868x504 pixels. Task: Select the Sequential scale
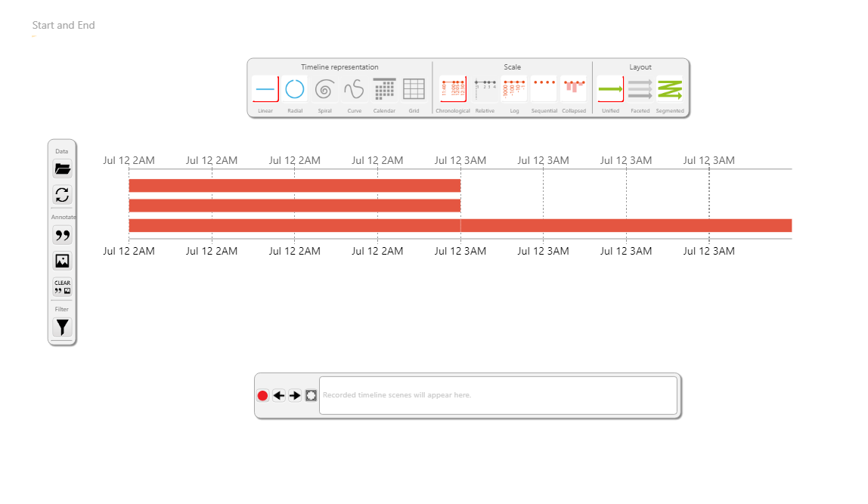pos(544,89)
